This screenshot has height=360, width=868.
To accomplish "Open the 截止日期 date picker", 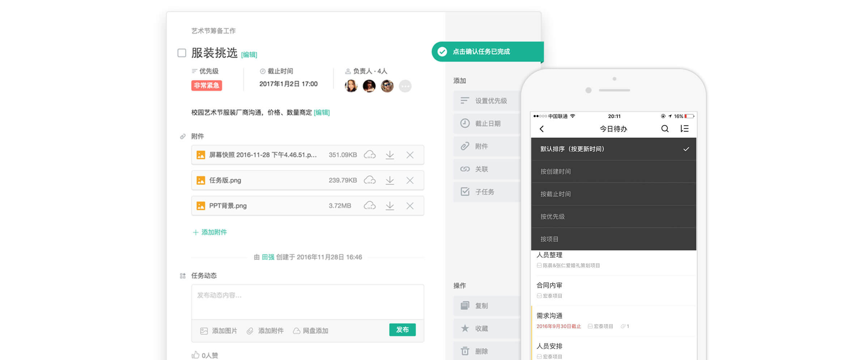I will pos(486,124).
